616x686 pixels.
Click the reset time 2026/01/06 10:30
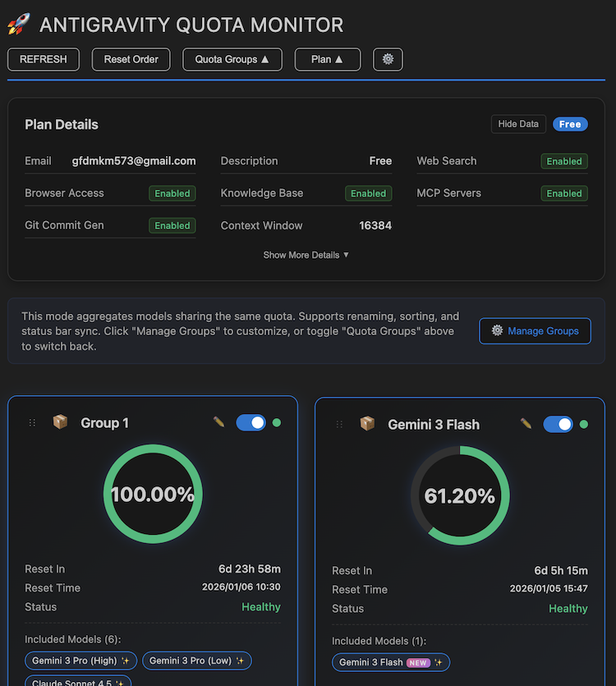point(241,587)
